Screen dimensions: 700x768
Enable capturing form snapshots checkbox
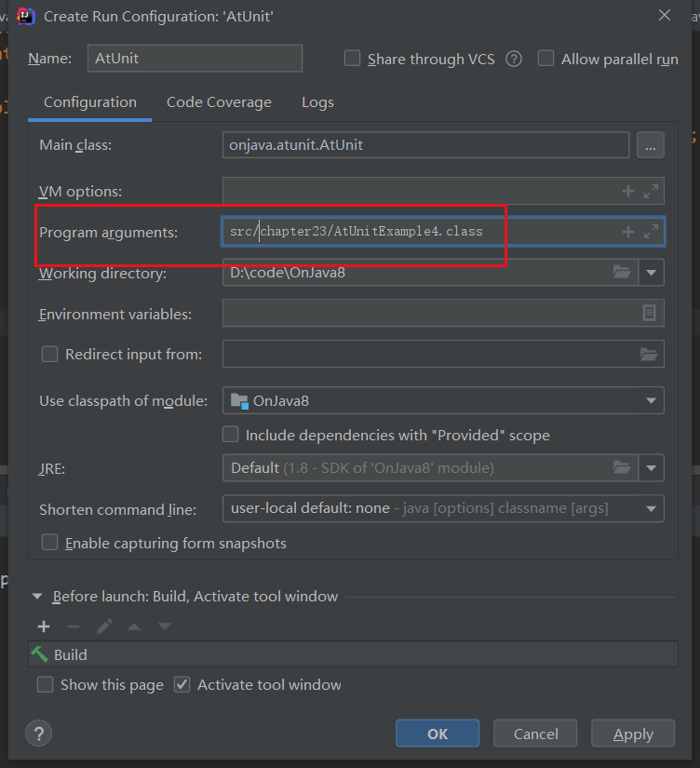49,542
